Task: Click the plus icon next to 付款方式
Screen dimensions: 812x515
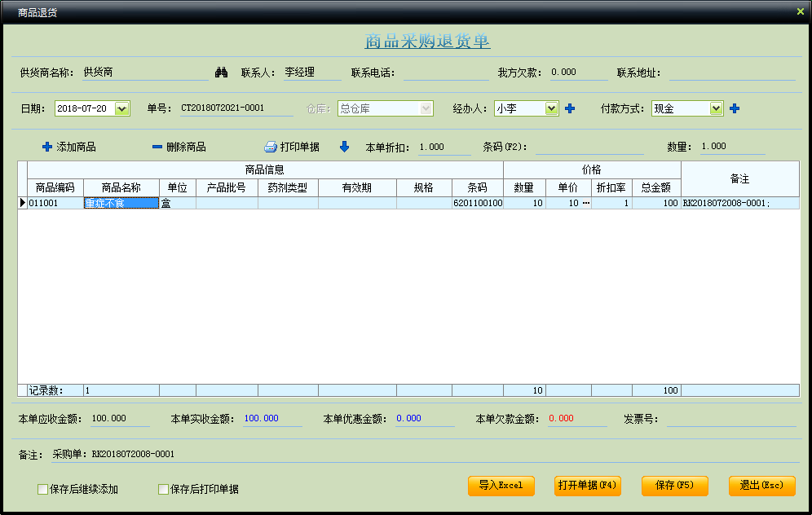Action: click(x=735, y=108)
